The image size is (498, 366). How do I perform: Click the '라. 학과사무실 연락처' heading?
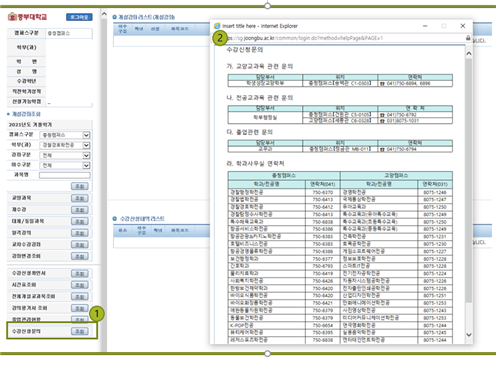click(x=255, y=163)
